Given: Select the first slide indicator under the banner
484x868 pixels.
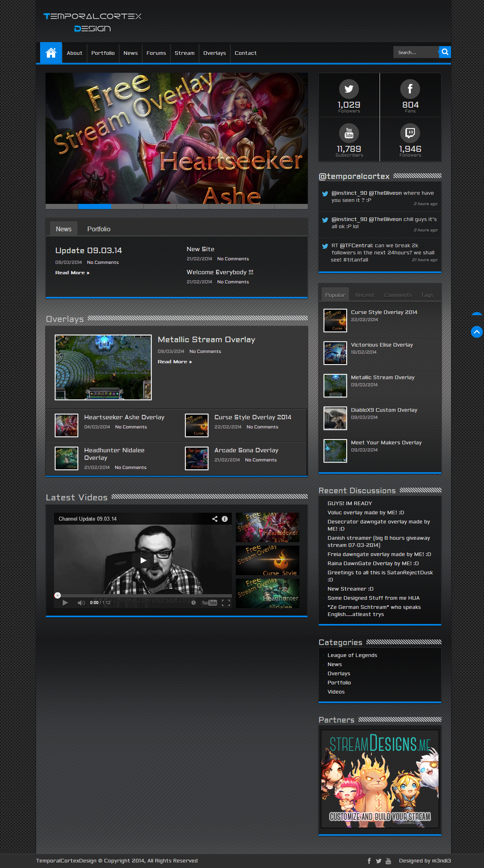Looking at the screenshot, I should [x=62, y=206].
